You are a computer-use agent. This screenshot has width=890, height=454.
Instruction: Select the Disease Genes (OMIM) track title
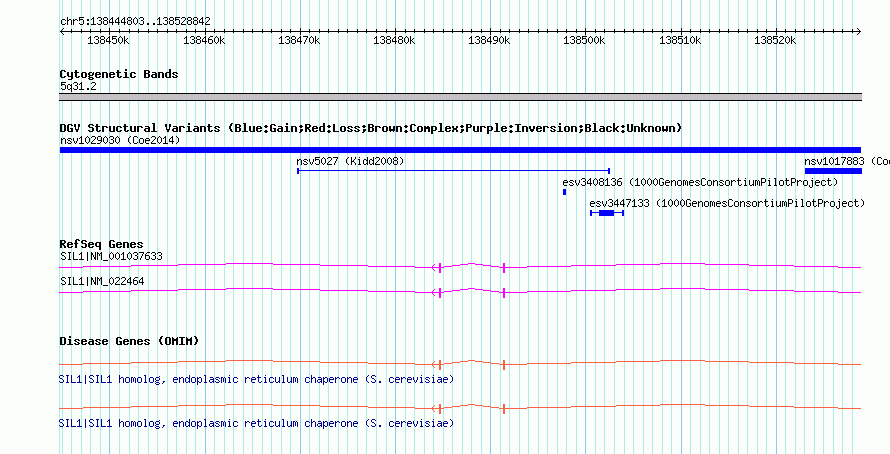[x=129, y=341]
